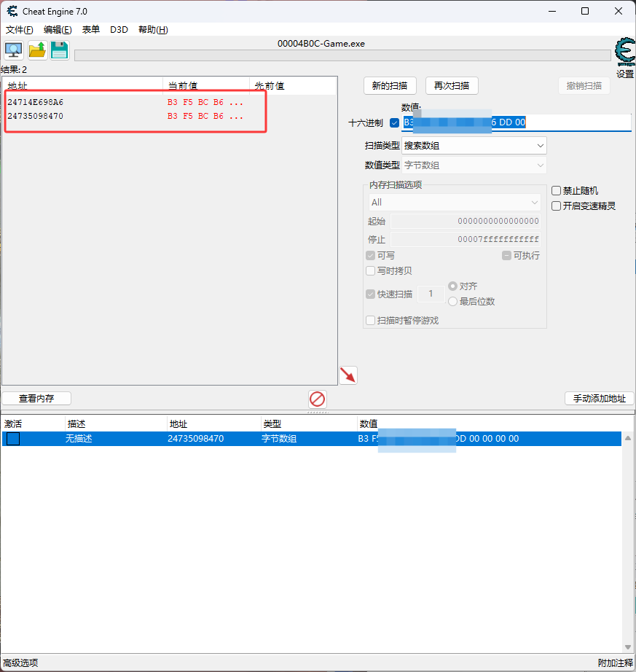Click the 字节数组 type cell

click(x=279, y=439)
